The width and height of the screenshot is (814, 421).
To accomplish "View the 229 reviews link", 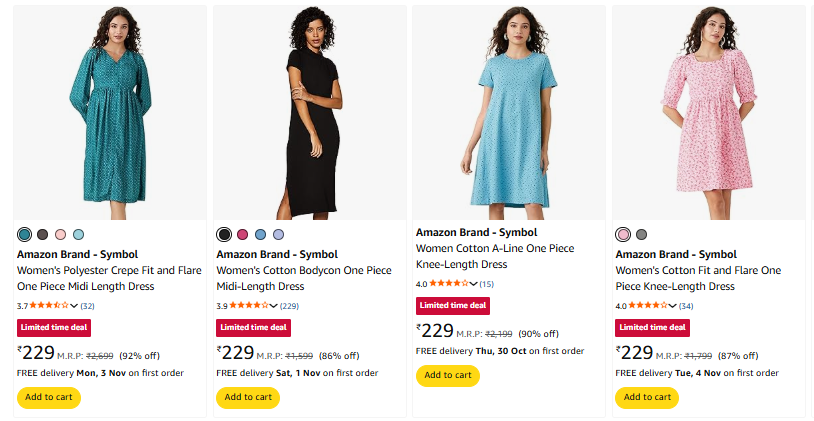I will click(x=290, y=305).
